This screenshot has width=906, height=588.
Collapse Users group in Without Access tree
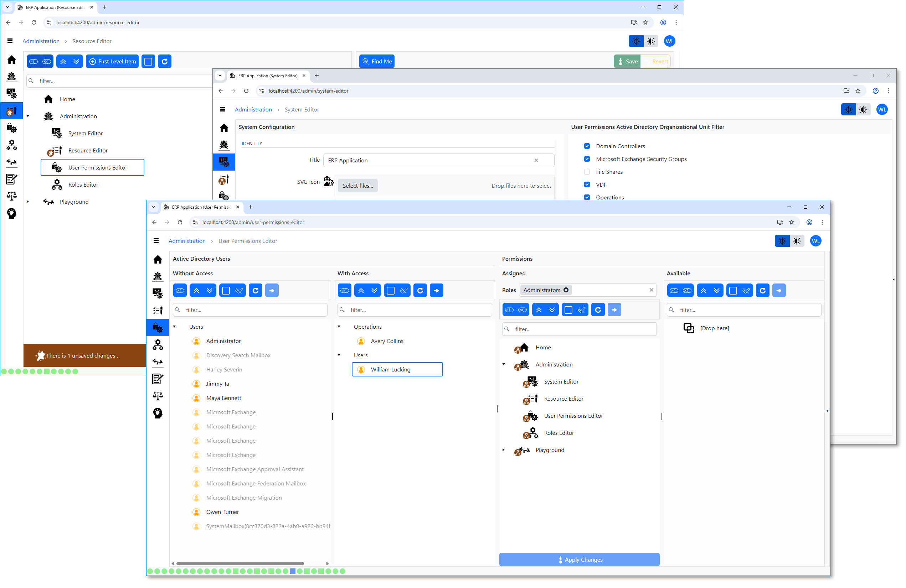[x=174, y=327]
